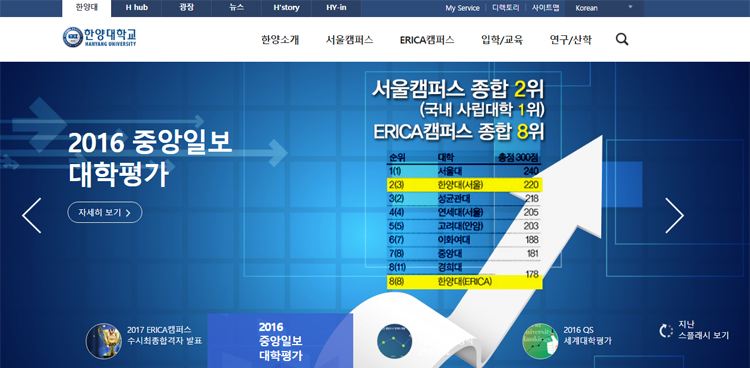Switch to the HY-in tab
The height and width of the screenshot is (368, 750).
[336, 8]
